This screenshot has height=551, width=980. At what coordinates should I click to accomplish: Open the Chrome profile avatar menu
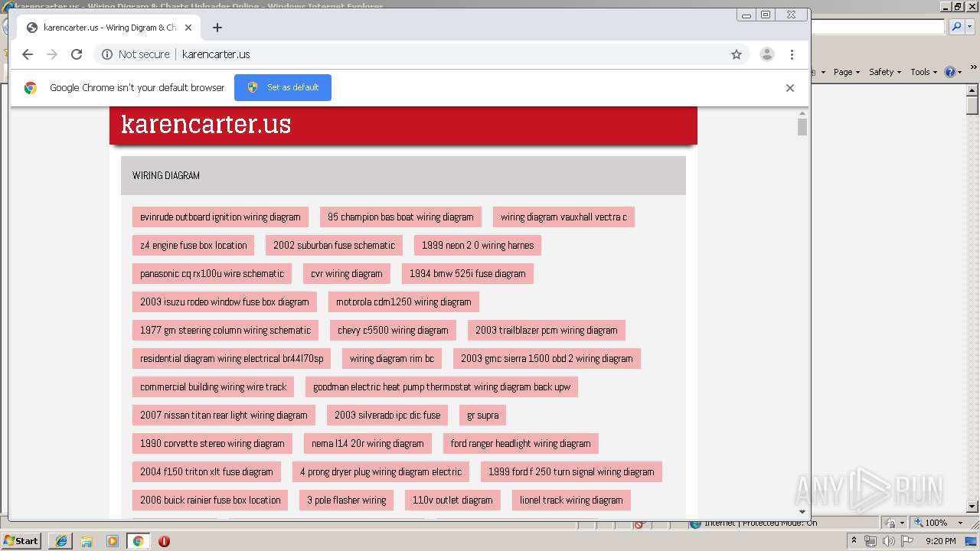[x=766, y=54]
